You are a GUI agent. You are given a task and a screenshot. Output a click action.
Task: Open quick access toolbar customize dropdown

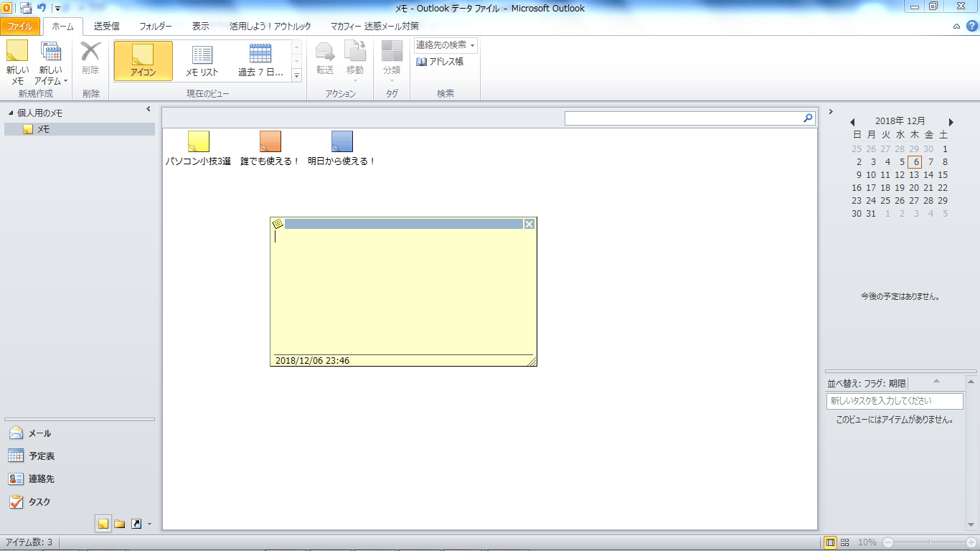57,9
